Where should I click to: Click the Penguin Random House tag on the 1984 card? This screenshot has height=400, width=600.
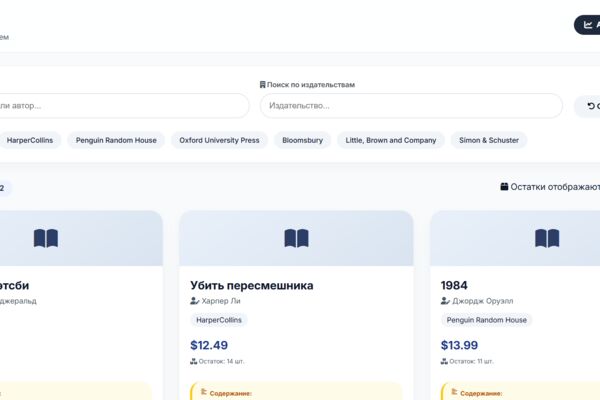[x=486, y=320]
